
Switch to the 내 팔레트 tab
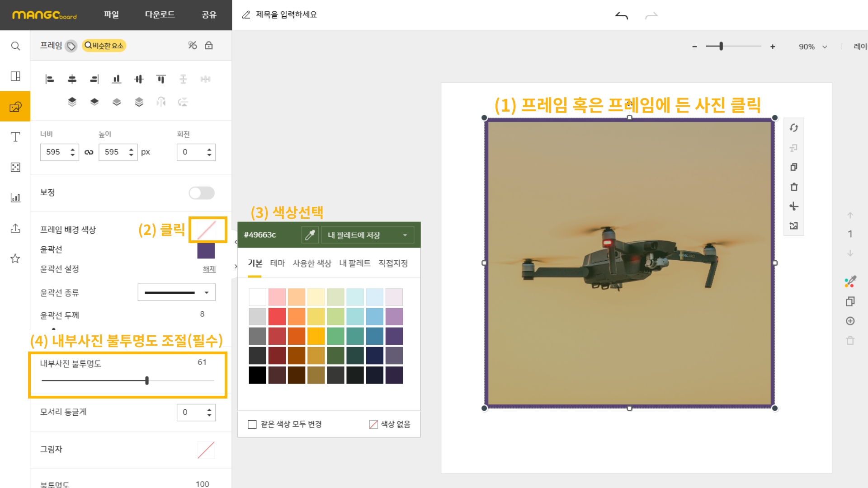pos(355,263)
